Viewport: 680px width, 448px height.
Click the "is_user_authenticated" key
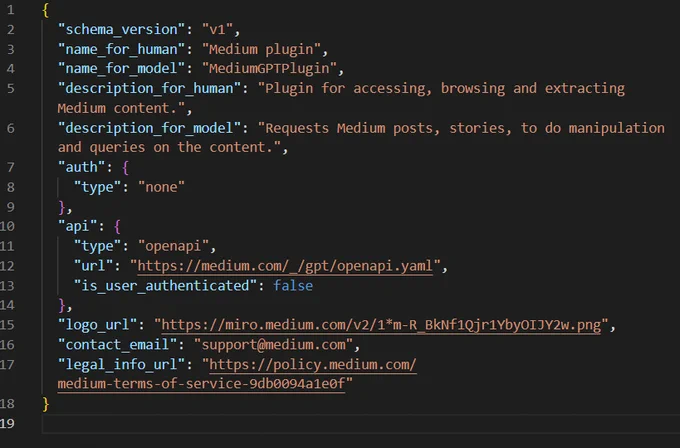(x=165, y=285)
